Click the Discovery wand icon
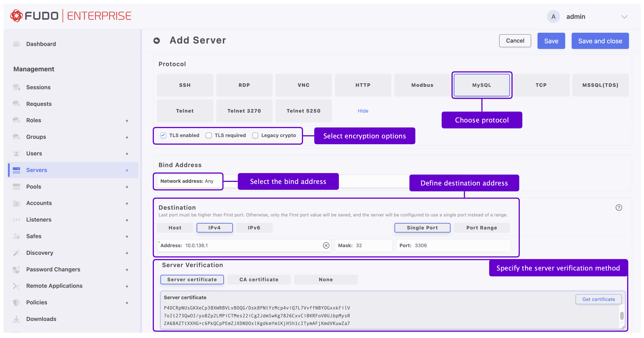 coord(16,253)
